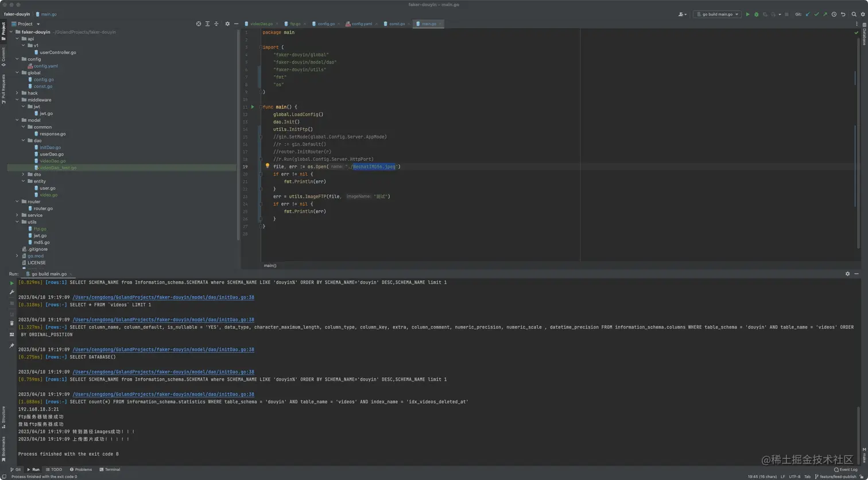This screenshot has width=868, height=480.
Task: Open Search Everywhere magnifier icon
Action: click(854, 14)
